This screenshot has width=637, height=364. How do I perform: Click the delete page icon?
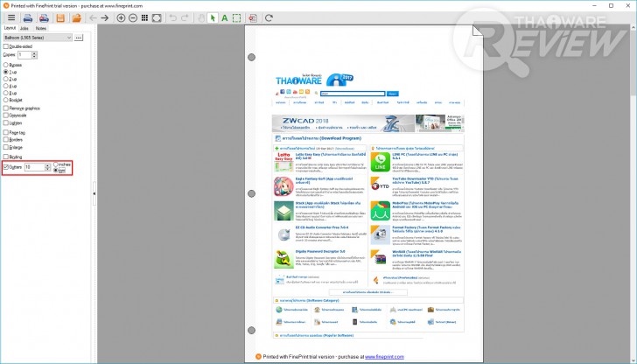tap(253, 17)
